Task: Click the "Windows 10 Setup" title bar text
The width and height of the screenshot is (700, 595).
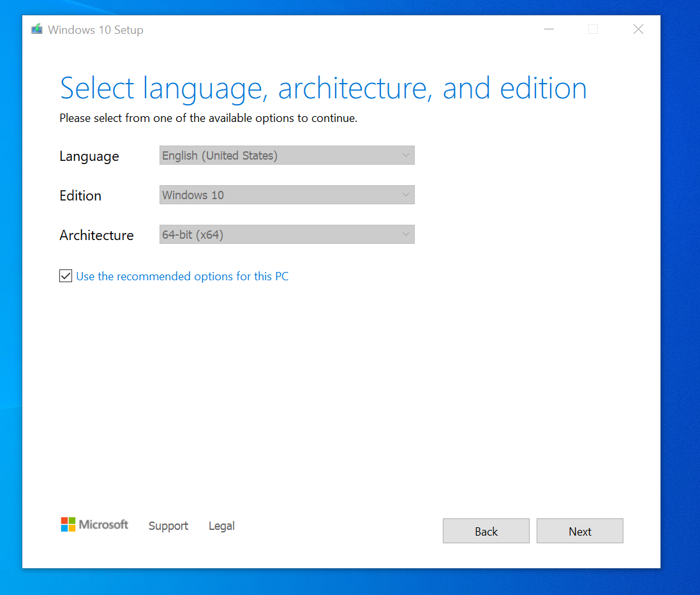Action: click(x=96, y=30)
